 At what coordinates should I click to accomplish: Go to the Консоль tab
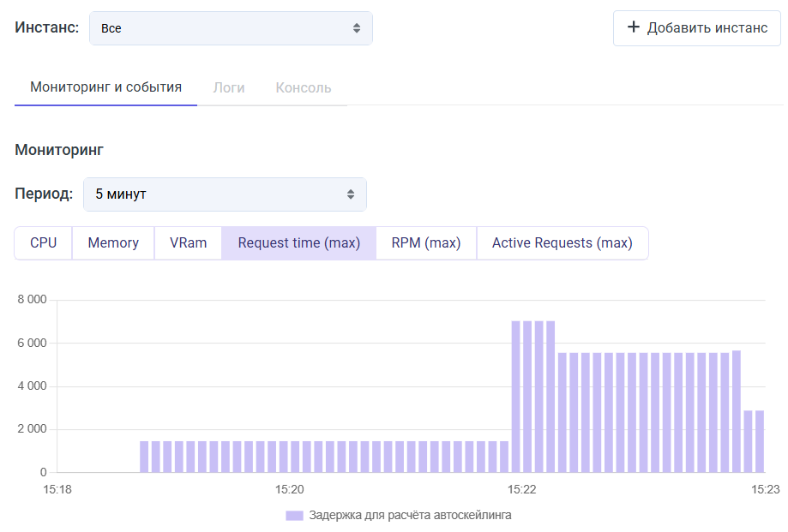[x=304, y=87]
